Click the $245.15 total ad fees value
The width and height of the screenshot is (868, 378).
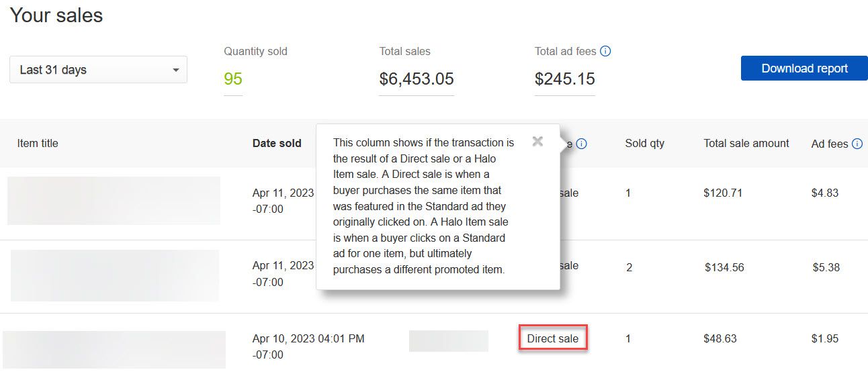click(564, 79)
